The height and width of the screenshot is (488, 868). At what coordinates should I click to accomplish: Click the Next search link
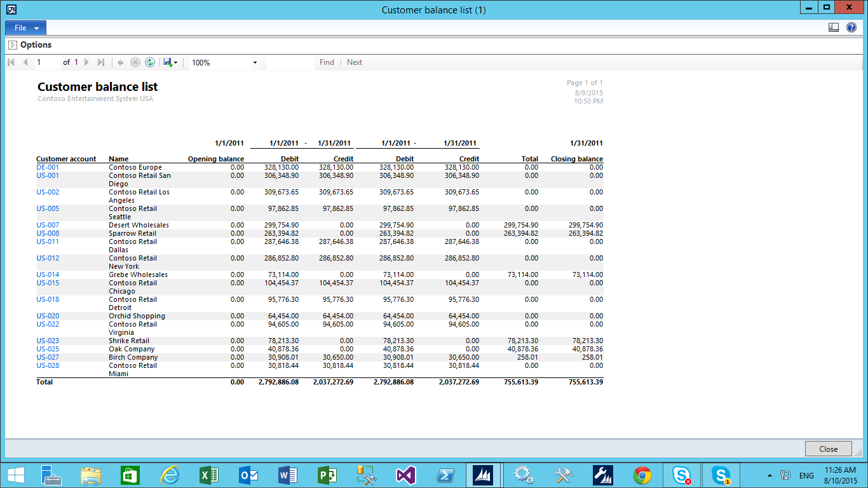point(355,62)
